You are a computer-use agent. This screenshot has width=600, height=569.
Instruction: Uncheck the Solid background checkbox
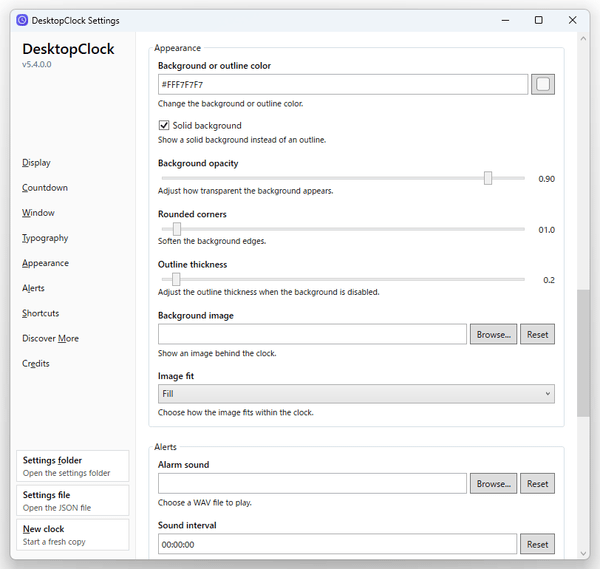click(x=164, y=126)
